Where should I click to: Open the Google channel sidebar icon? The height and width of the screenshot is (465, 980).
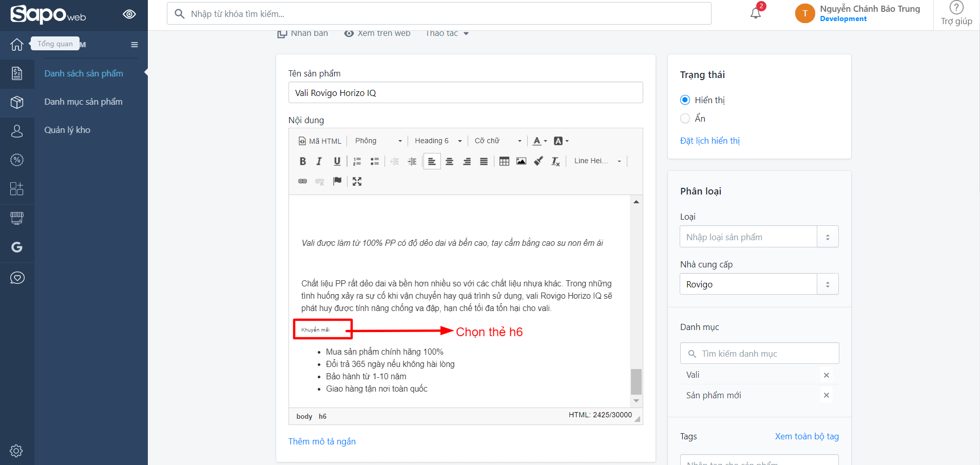[17, 247]
